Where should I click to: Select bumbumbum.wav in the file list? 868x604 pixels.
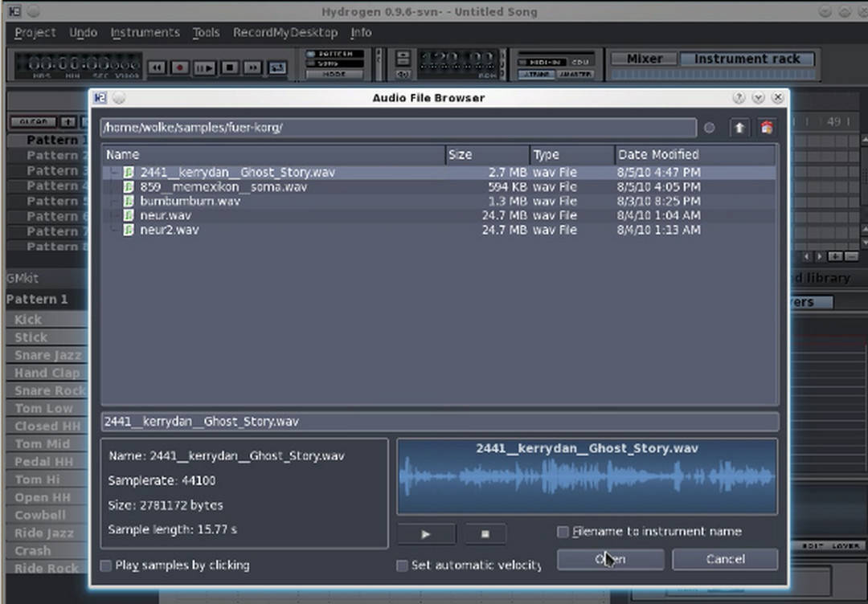[x=439, y=201]
